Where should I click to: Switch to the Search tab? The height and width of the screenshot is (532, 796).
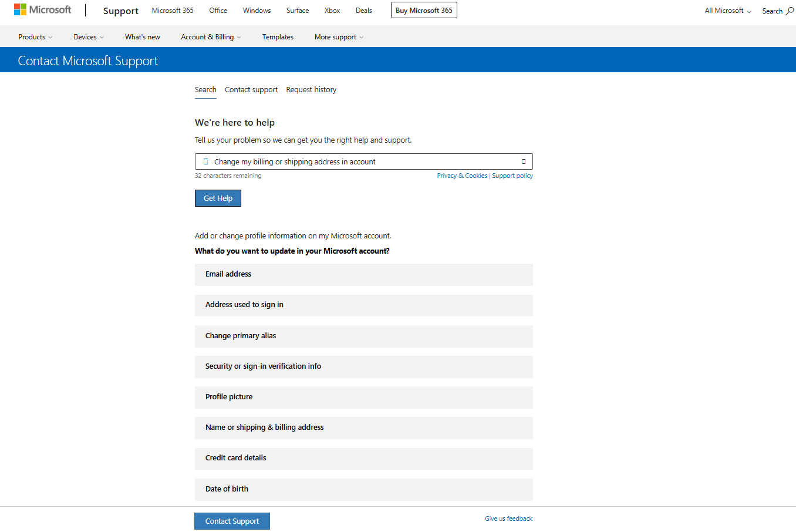[x=205, y=90]
